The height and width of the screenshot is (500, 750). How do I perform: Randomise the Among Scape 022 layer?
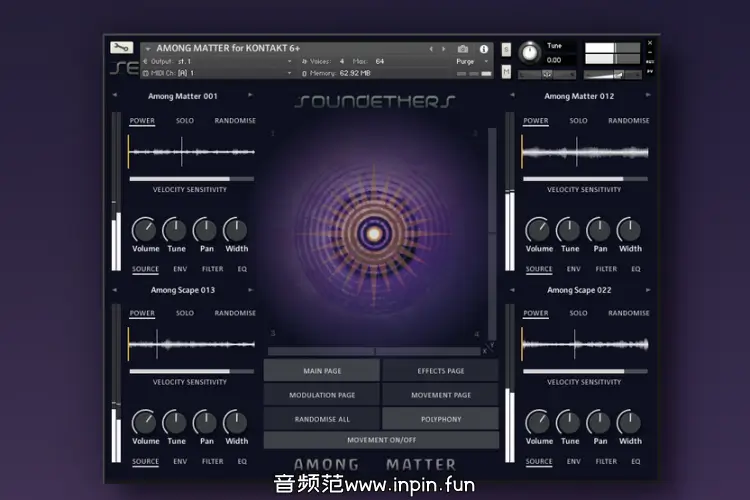(x=629, y=313)
